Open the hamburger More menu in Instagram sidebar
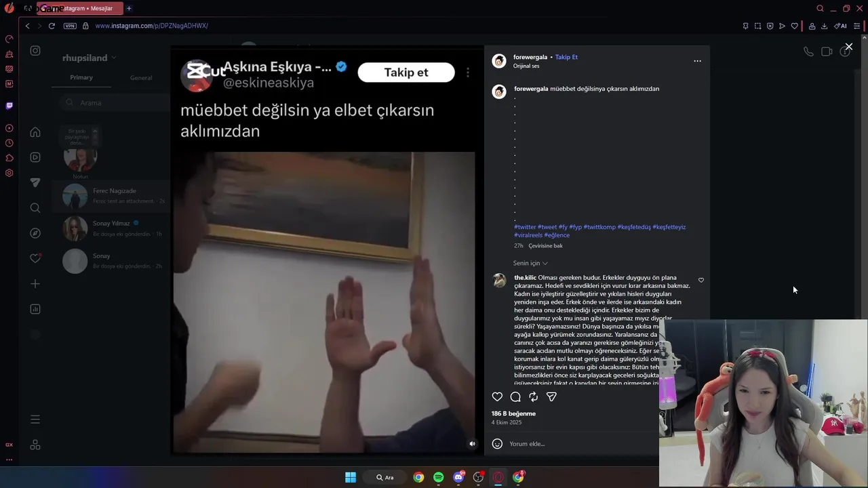This screenshot has width=868, height=488. click(x=35, y=420)
